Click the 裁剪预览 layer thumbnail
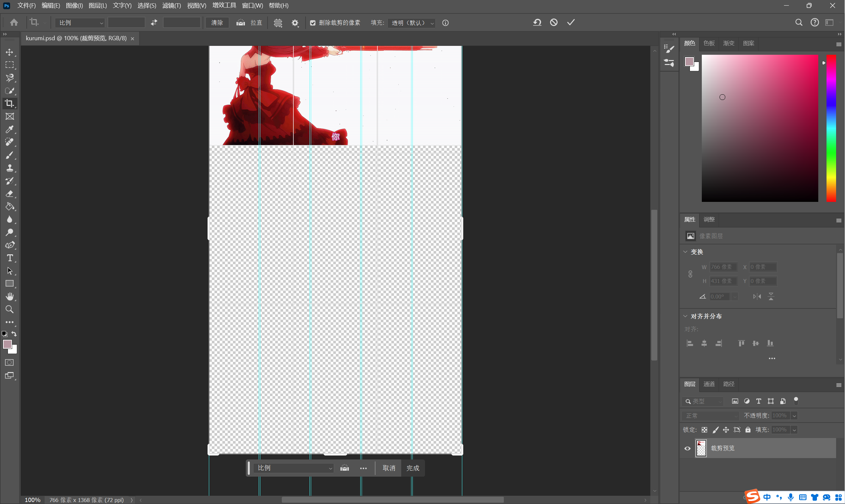Image resolution: width=845 pixels, height=504 pixels. (701, 448)
